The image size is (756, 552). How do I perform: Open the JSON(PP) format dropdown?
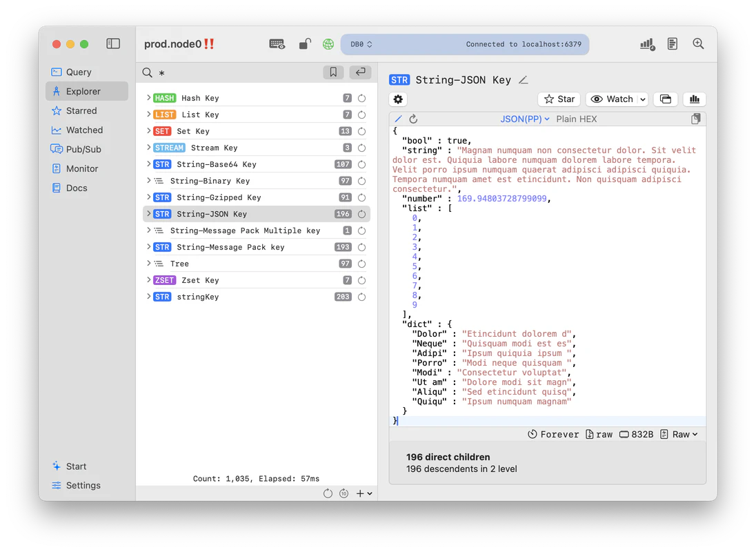[x=524, y=119]
